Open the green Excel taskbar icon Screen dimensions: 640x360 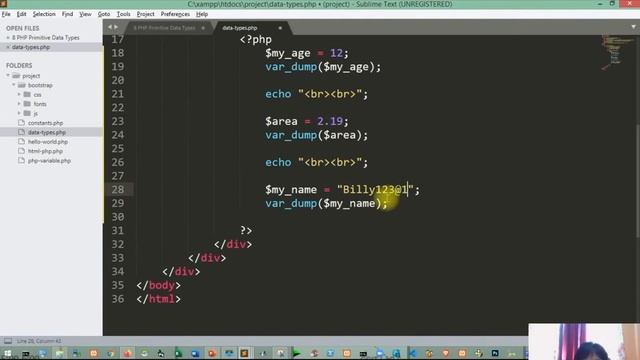pos(178,353)
